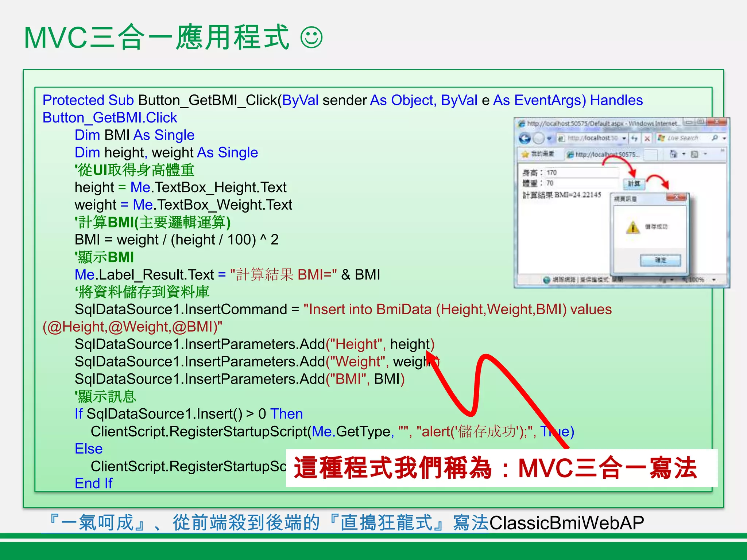Click the red Stop loading icon

coord(647,138)
